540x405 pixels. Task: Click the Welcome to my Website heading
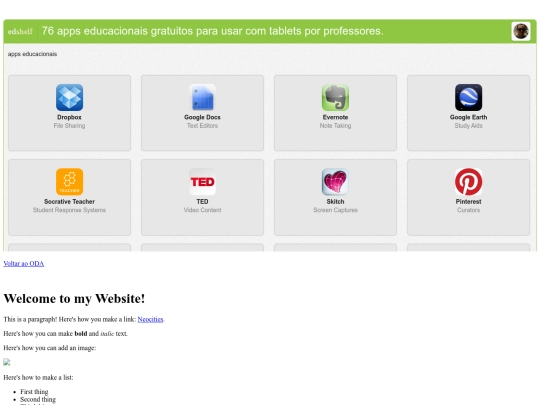coord(74,299)
